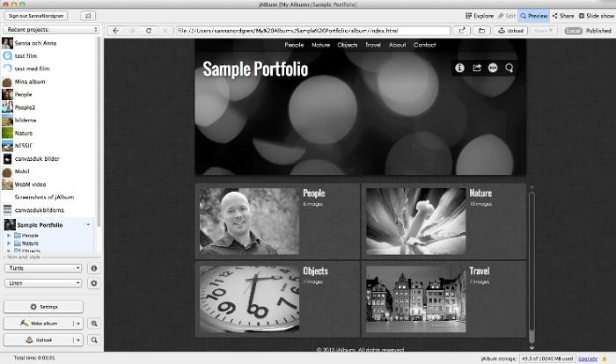Open the Slide show view
This screenshot has height=364, width=616.
[595, 16]
